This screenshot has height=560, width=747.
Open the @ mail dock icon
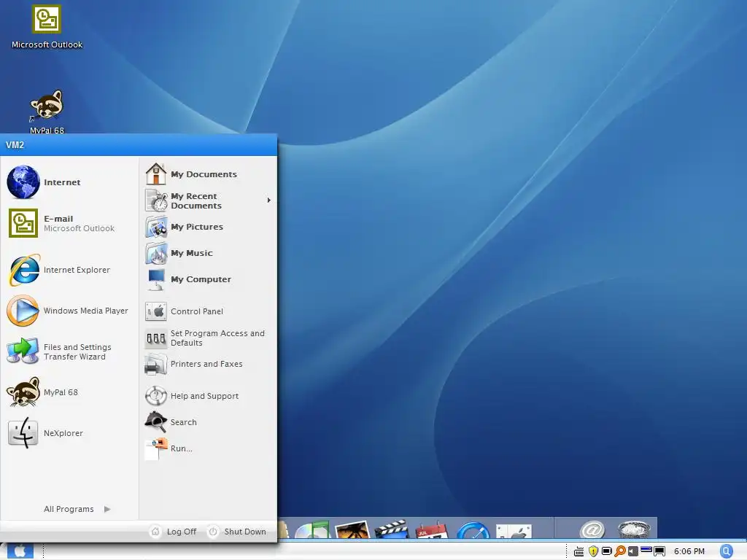pos(592,530)
